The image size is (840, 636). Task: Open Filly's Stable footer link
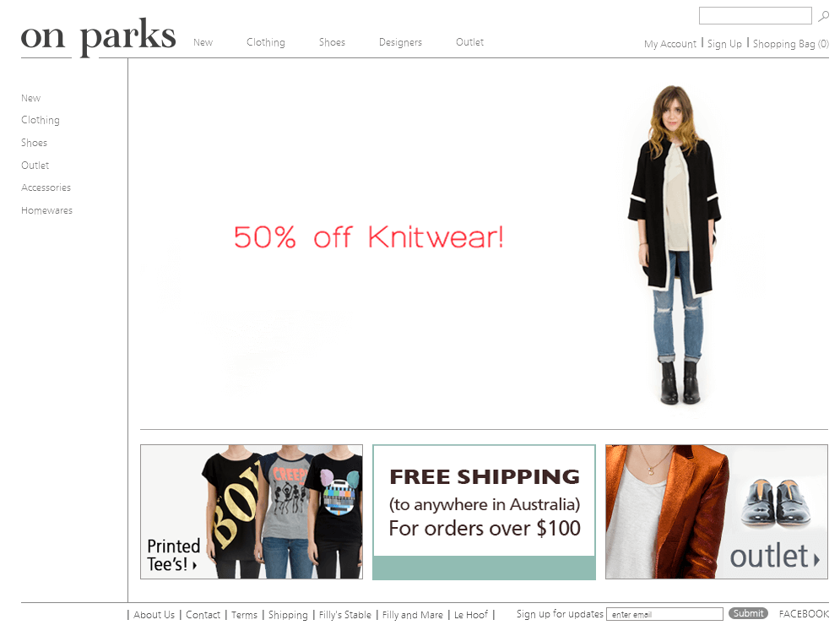[x=345, y=615]
